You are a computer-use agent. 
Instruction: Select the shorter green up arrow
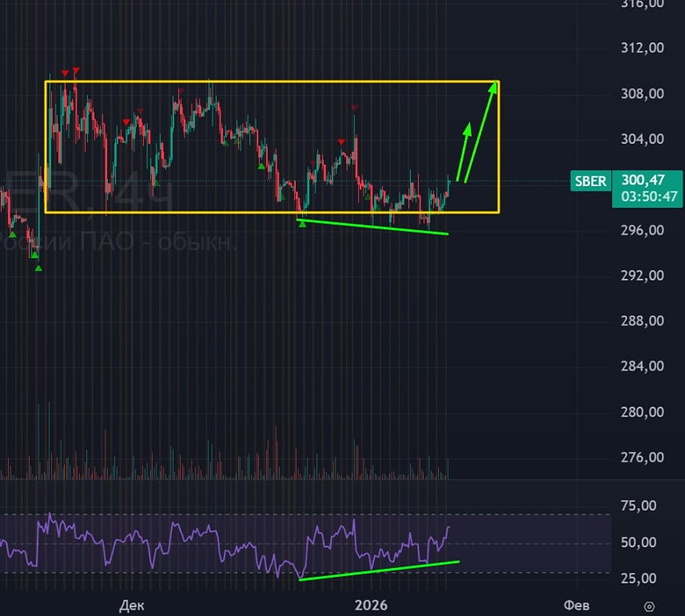[464, 152]
